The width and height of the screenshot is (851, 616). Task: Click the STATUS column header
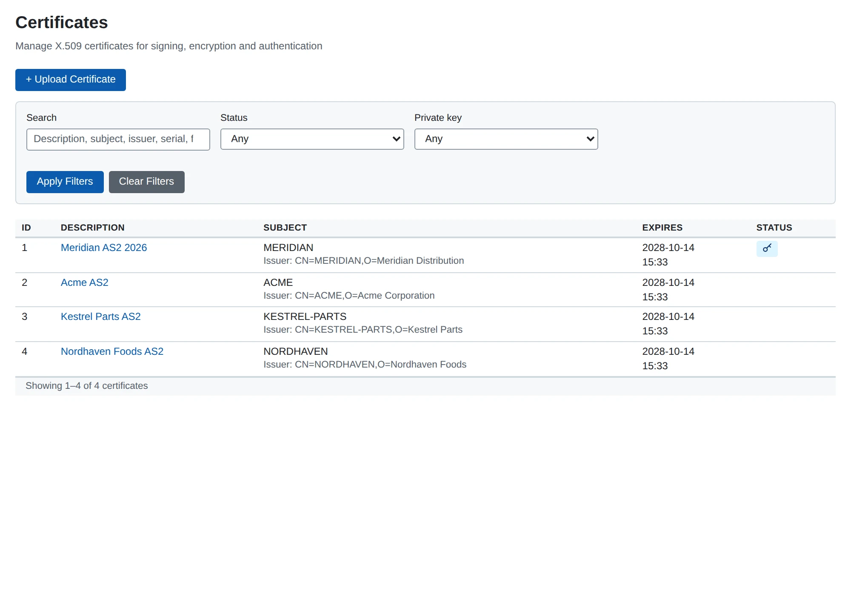coord(774,228)
